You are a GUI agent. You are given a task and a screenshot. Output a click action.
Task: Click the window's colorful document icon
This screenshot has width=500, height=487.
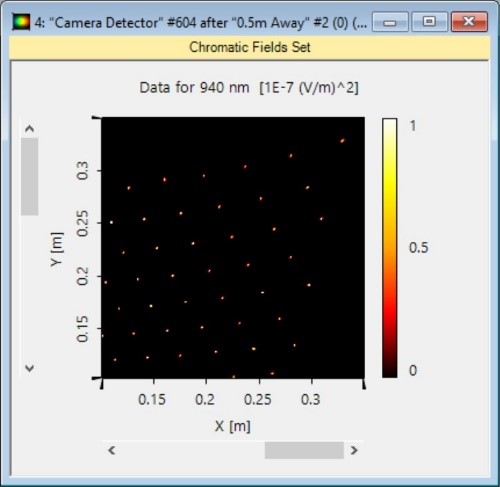click(x=21, y=22)
